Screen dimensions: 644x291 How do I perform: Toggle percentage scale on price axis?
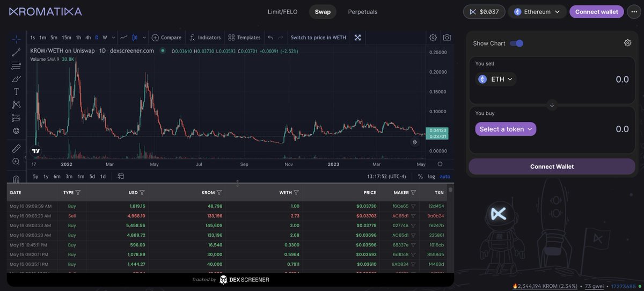pyautogui.click(x=420, y=176)
